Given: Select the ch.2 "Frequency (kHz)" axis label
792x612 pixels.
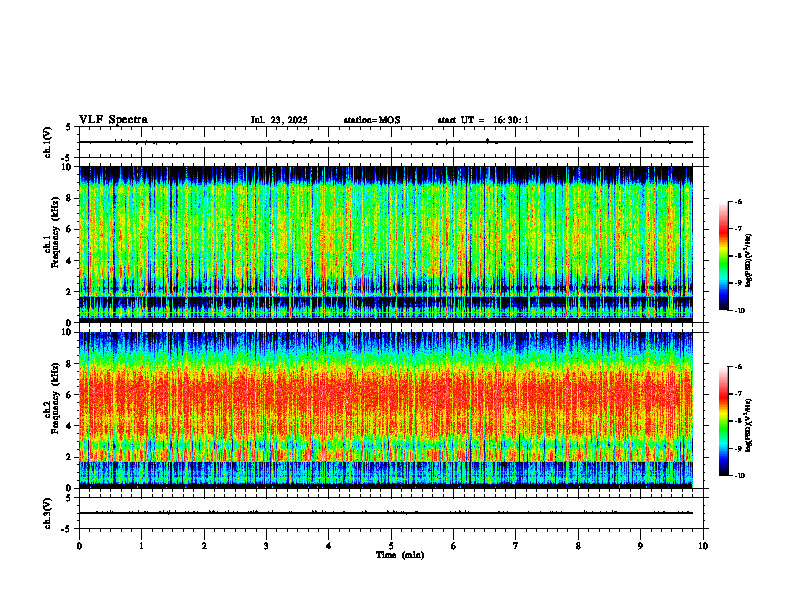Looking at the screenshot, I should pyautogui.click(x=54, y=398).
